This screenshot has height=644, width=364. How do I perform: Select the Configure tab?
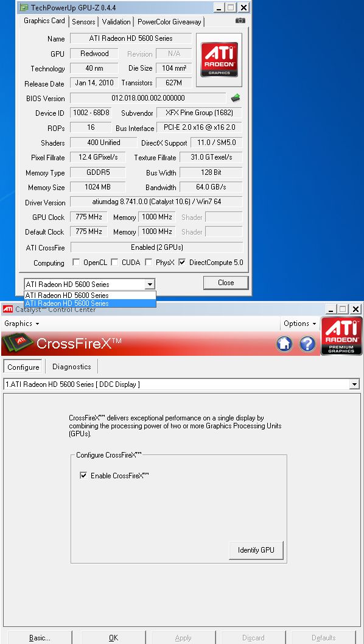coord(23,367)
